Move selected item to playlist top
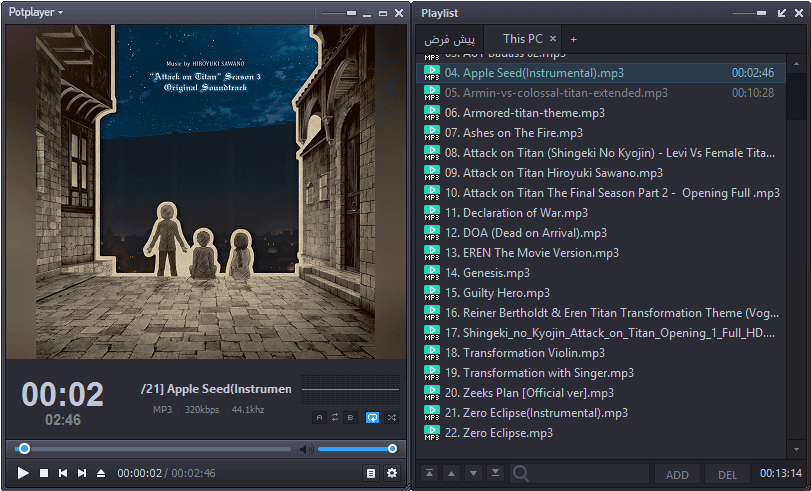 pyautogui.click(x=430, y=473)
